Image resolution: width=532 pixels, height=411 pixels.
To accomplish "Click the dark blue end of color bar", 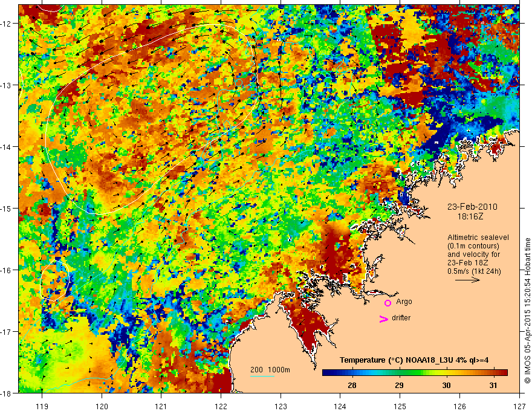I will (326, 372).
